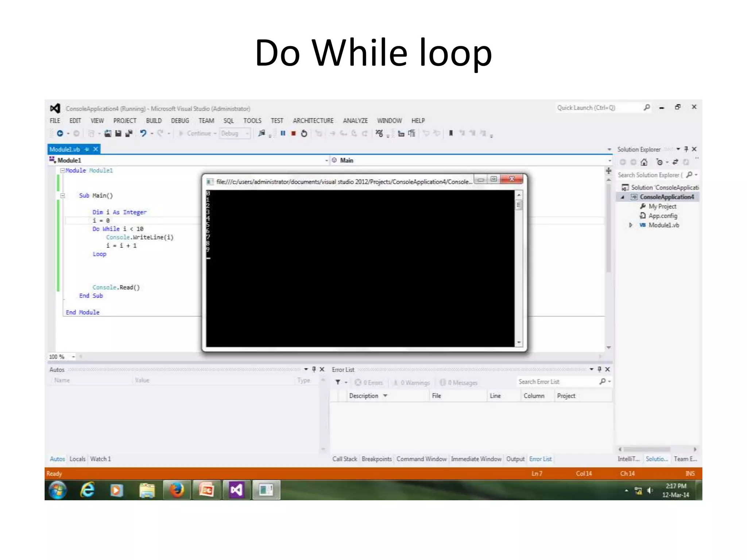Viewport: 747px width, 560px height.
Task: Select My Project in Solution Explorer
Action: coord(662,206)
